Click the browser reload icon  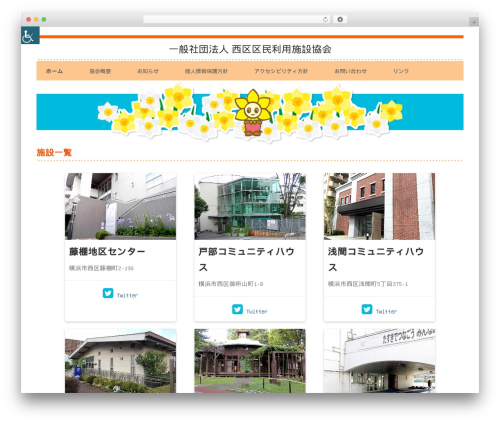[x=325, y=19]
